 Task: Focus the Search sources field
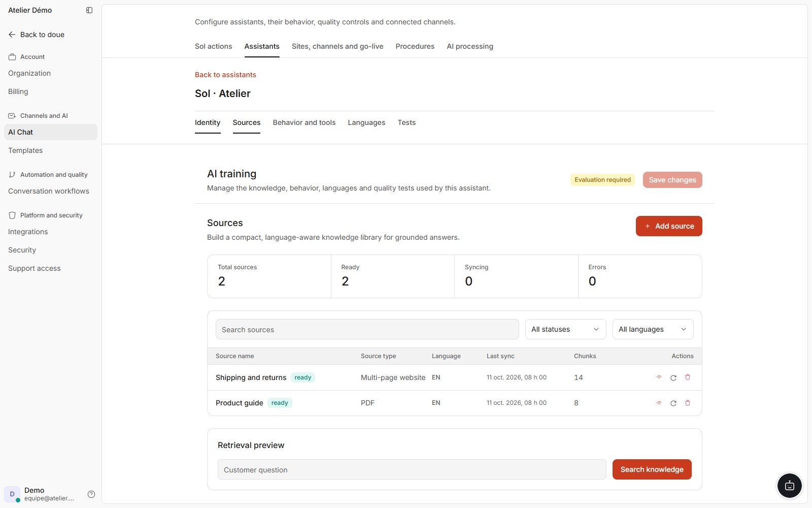[x=367, y=329]
